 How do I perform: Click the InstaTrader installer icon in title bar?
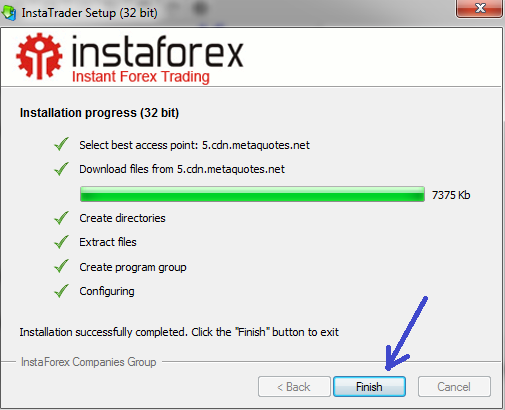(x=8, y=13)
